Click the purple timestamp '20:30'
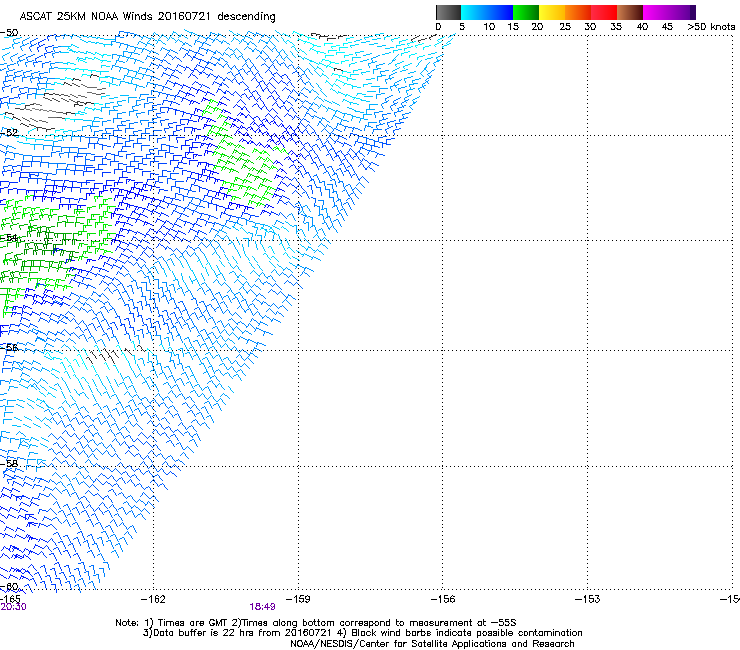740x650 pixels. [x=13, y=607]
